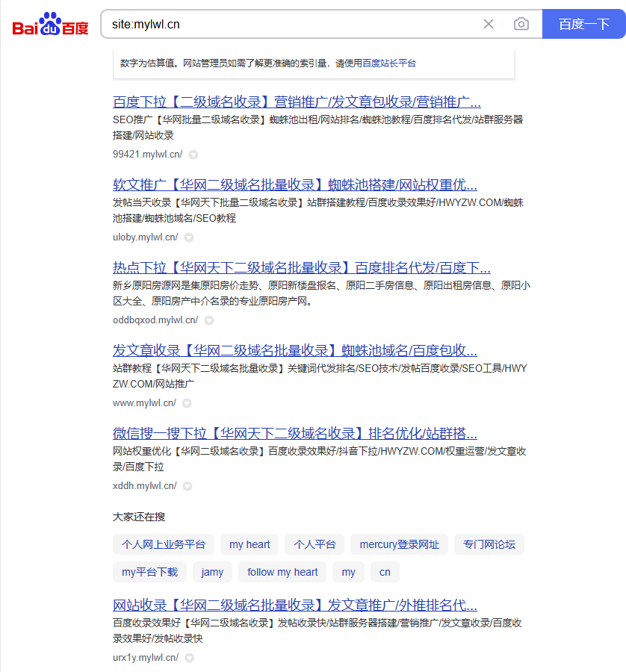Viewport: 626px width, 672px height.
Task: Open the 百度站长平台 link
Action: click(389, 63)
